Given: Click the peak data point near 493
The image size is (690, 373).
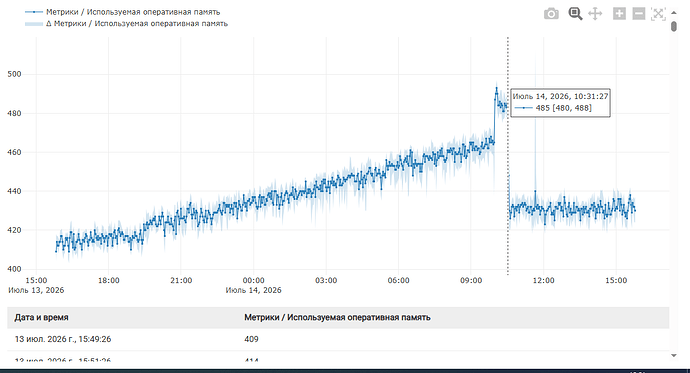Looking at the screenshot, I should coord(496,88).
